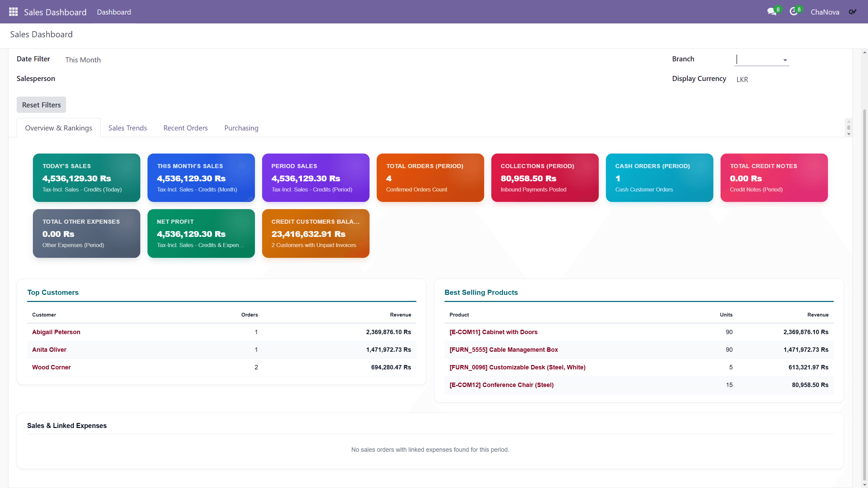Open the Dashboard menu item
This screenshot has height=488, width=868.
click(x=114, y=12)
